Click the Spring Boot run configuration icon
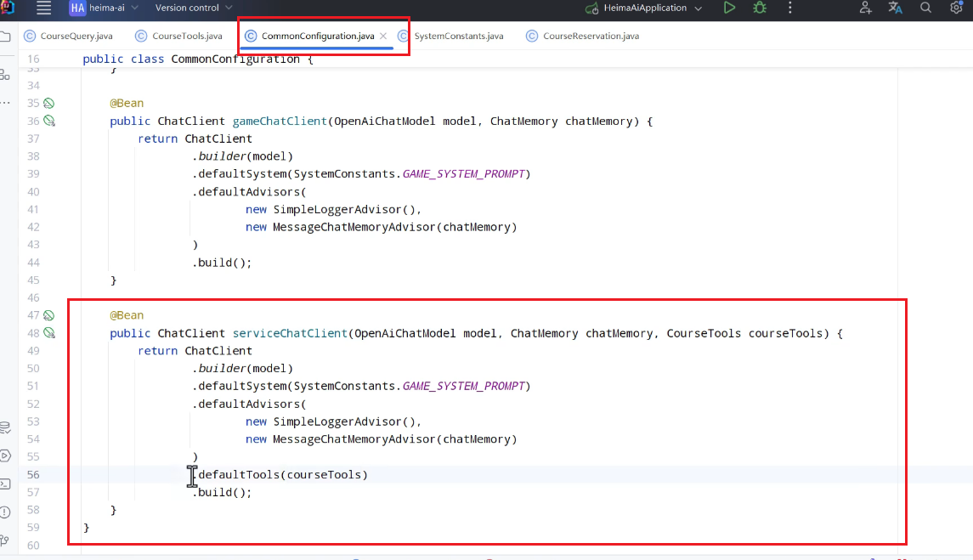Viewport: 973px width, 560px height. tap(592, 8)
